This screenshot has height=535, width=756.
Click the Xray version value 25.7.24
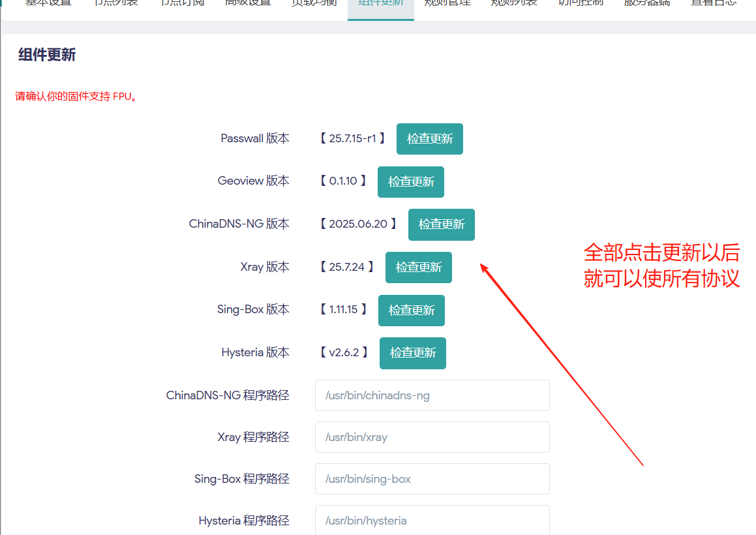tap(346, 267)
